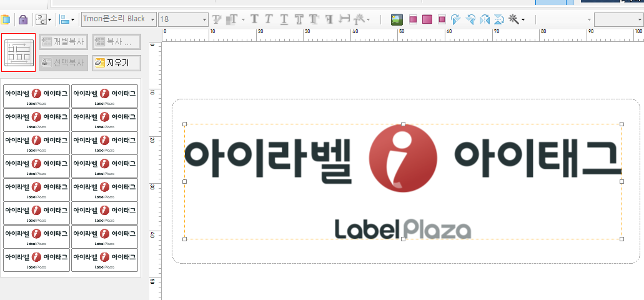The image size is (644, 300).
Task: Rotate the image counterclockwise
Action: (471, 19)
